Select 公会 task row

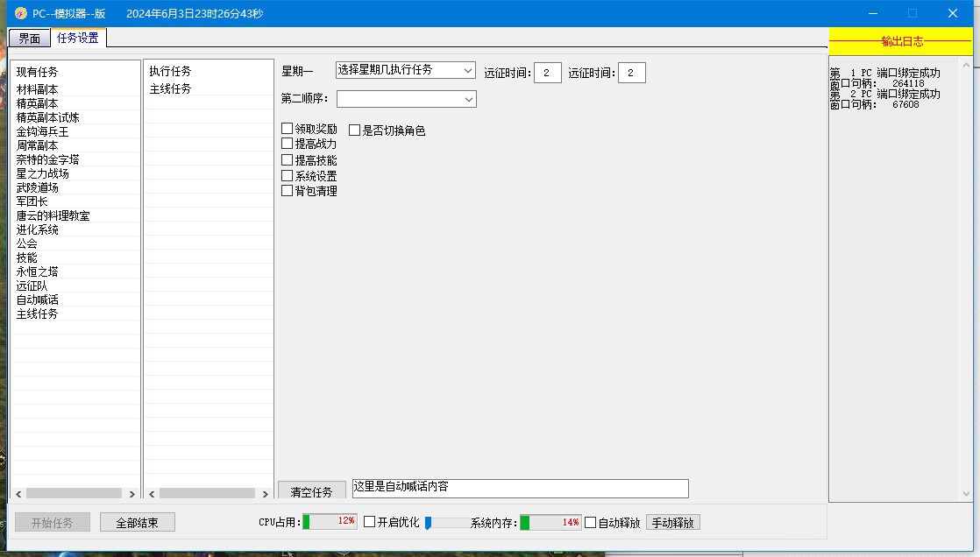pyautogui.click(x=75, y=243)
